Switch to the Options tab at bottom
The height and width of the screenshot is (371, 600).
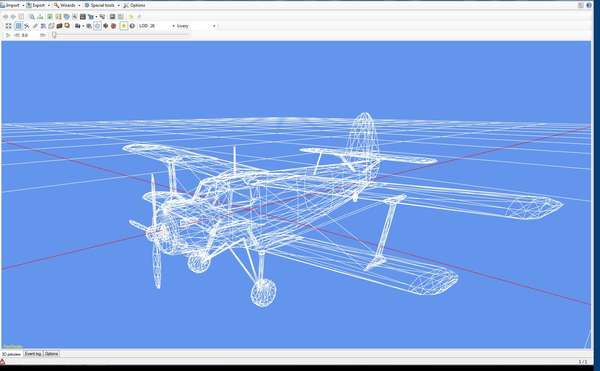pyautogui.click(x=51, y=354)
